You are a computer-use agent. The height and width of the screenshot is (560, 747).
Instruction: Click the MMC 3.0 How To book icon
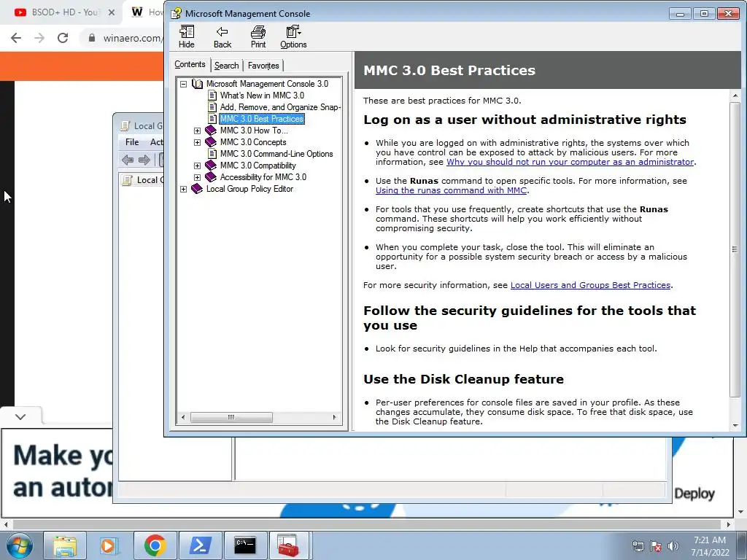211,130
